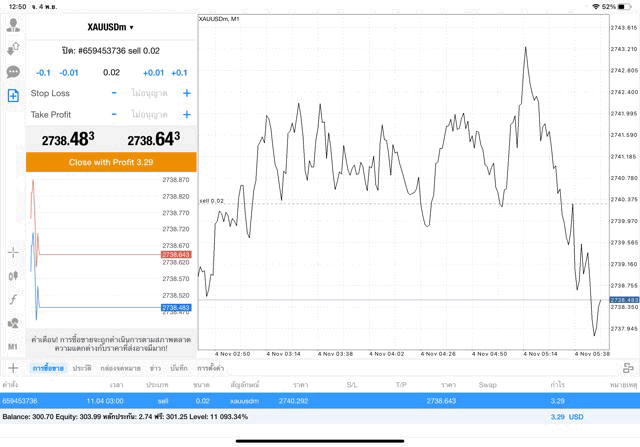Increase the Take Profit value with plus
This screenshot has width=640, height=447.
tap(186, 115)
